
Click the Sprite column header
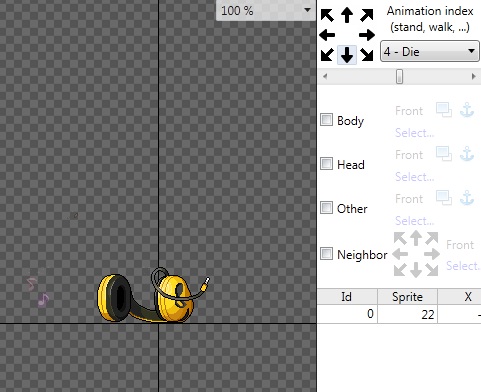pyautogui.click(x=407, y=297)
